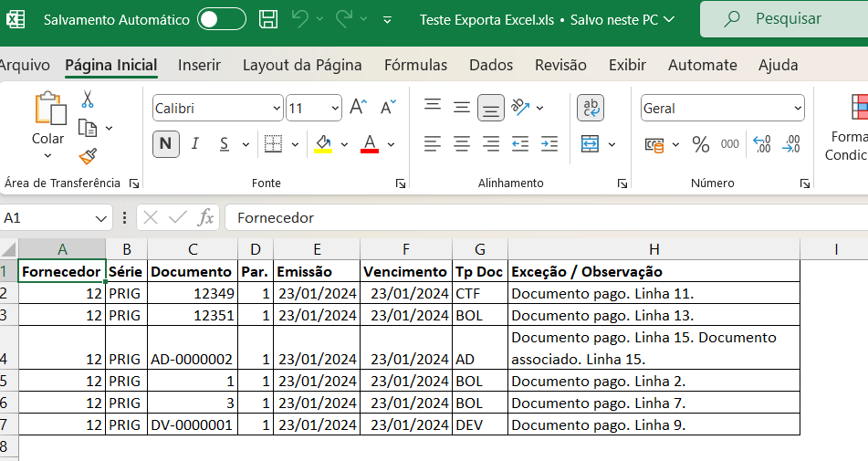This screenshot has width=868, height=461.
Task: Switch to the Fórmulas tab
Action: coord(415,66)
